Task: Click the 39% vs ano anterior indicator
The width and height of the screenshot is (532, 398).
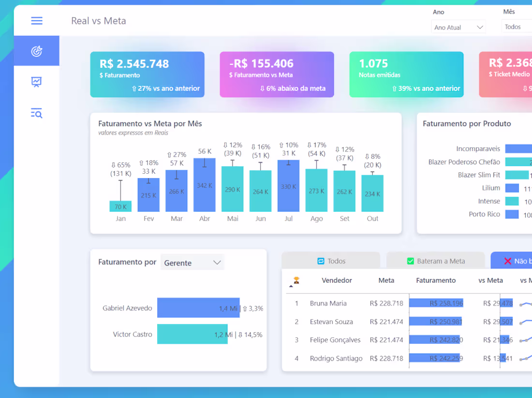Action: click(x=426, y=88)
